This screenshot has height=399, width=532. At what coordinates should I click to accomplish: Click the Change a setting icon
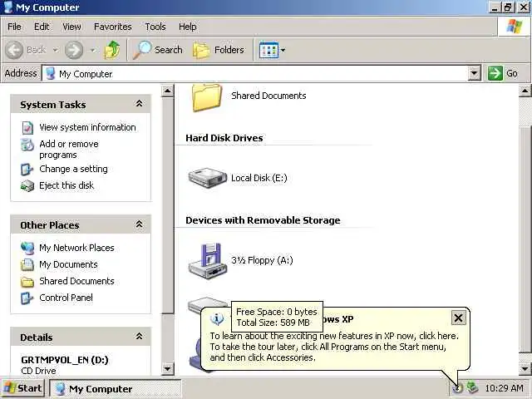pyautogui.click(x=27, y=170)
